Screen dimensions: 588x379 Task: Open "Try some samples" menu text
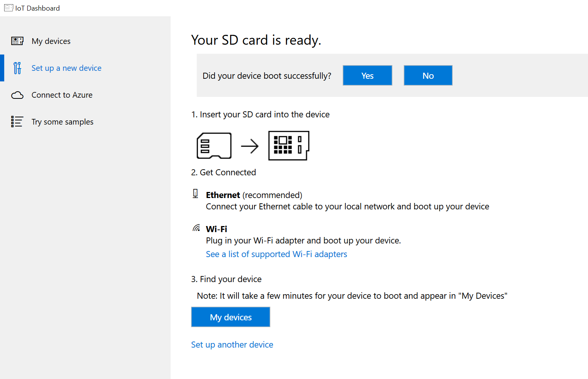coord(63,122)
